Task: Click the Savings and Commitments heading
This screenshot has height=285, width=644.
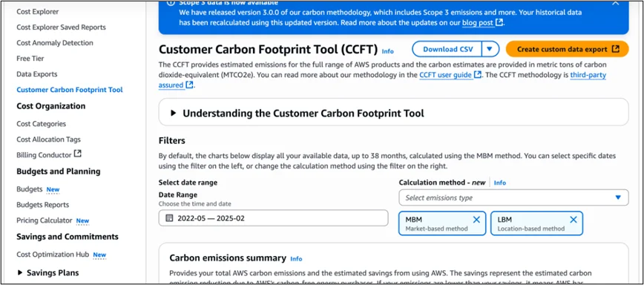Action: (68, 237)
